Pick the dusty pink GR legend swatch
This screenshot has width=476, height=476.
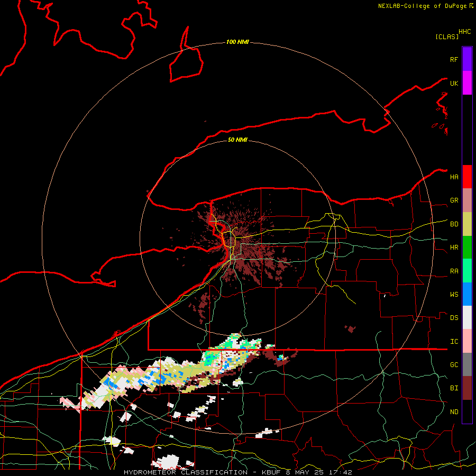point(467,200)
